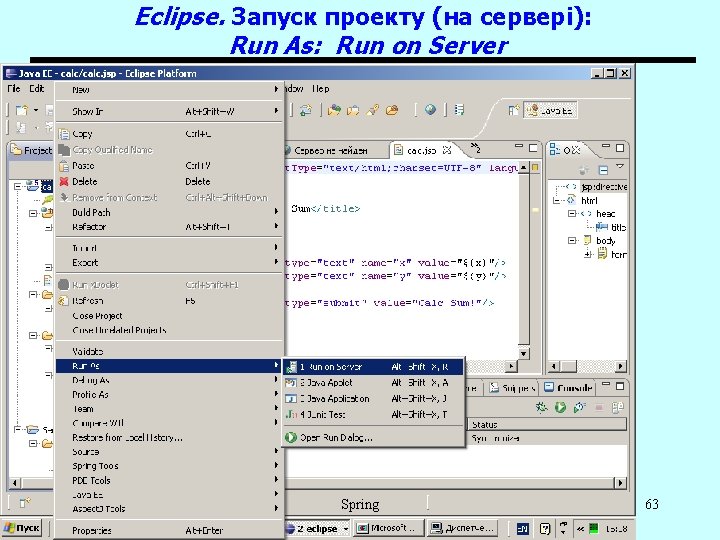
Task: Open Export submenu
Action: (x=169, y=263)
